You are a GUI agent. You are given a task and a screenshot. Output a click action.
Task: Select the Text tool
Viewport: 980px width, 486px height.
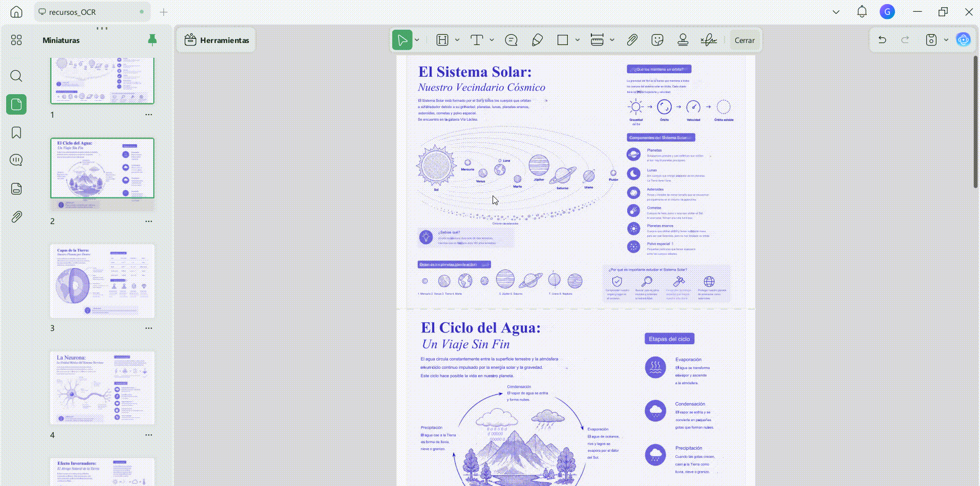coord(477,40)
